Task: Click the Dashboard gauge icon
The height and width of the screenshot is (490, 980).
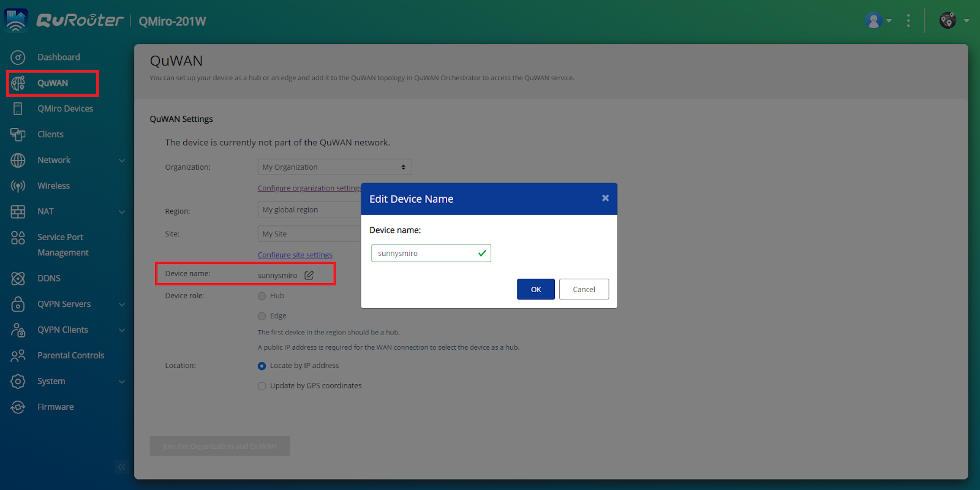Action: [18, 58]
